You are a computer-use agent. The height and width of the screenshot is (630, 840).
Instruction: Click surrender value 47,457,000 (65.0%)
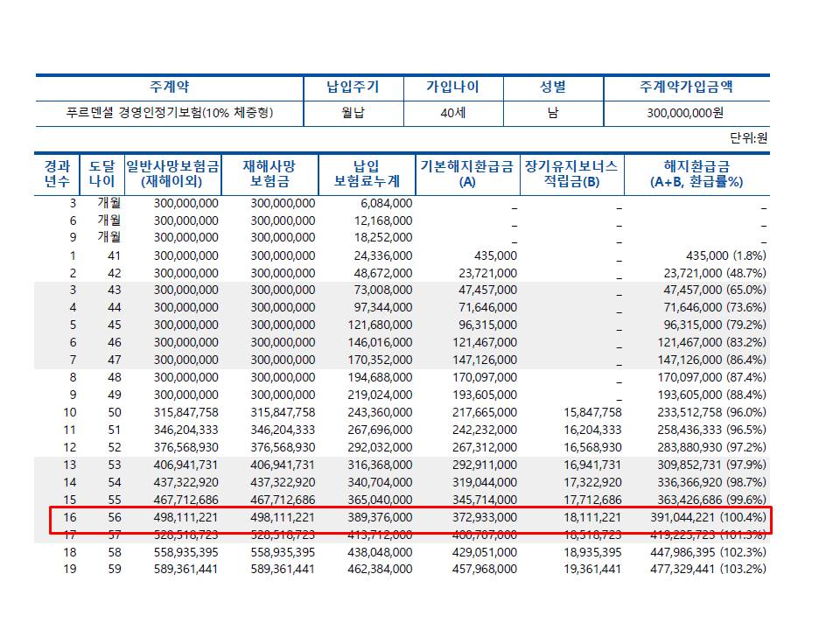pyautogui.click(x=715, y=290)
